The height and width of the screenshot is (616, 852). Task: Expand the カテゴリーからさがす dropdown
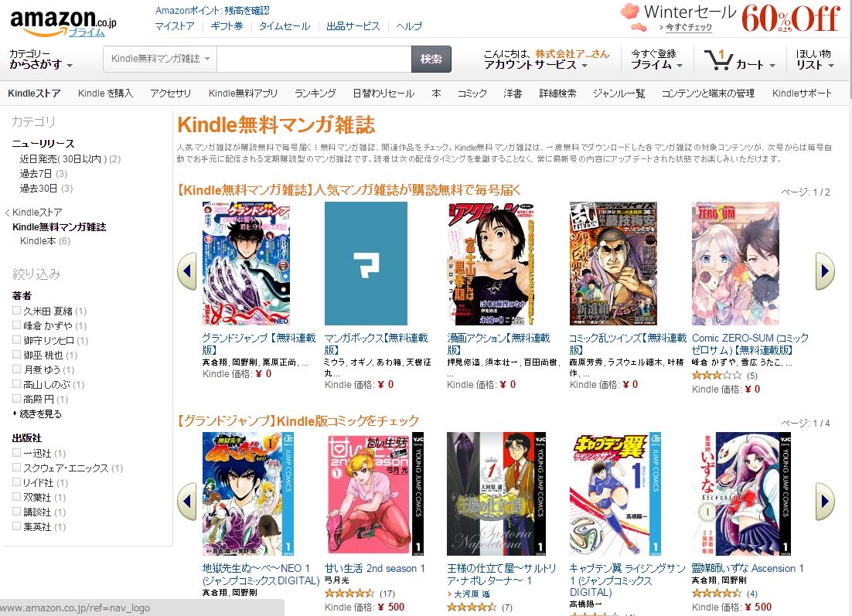[x=41, y=60]
